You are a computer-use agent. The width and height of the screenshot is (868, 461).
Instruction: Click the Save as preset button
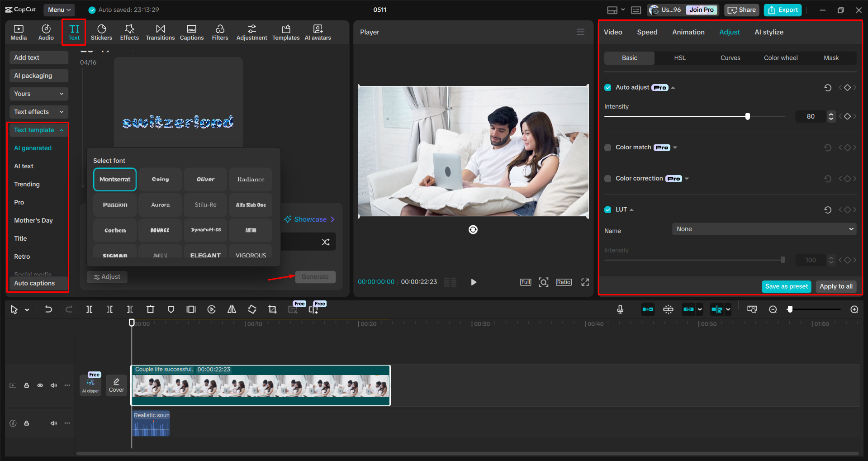pyautogui.click(x=786, y=286)
